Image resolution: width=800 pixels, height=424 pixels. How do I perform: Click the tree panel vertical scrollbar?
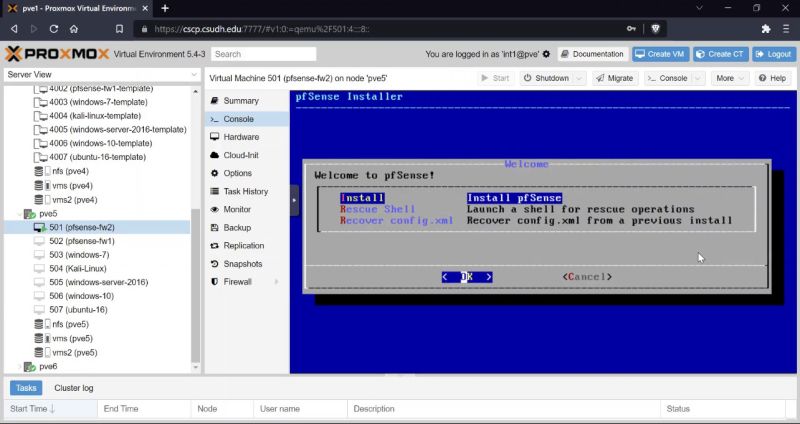pyautogui.click(x=195, y=286)
